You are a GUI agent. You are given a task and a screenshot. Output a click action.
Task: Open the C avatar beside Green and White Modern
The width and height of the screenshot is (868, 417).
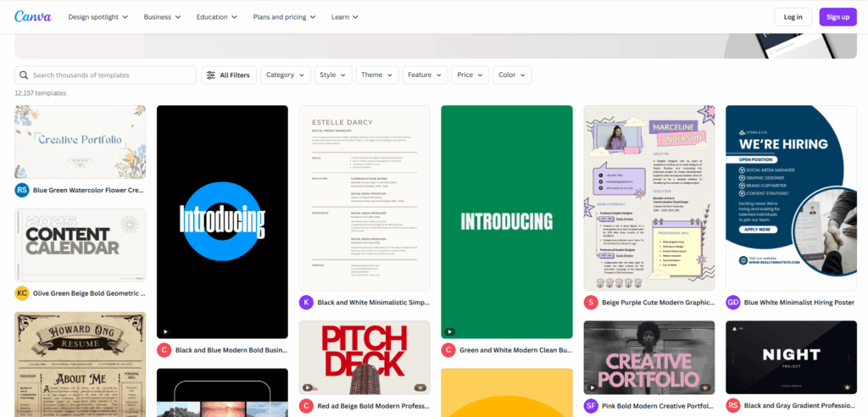coord(448,350)
